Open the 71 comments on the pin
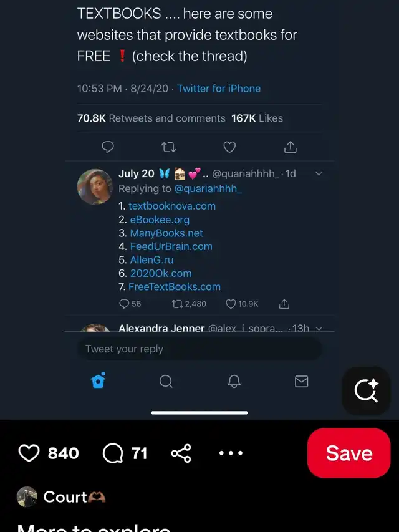 [x=113, y=453]
